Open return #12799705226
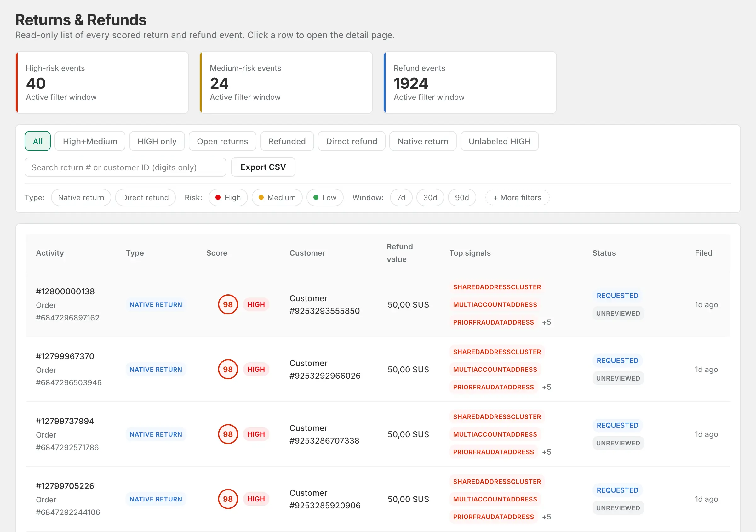Viewport: 756px width, 532px height. (x=65, y=486)
